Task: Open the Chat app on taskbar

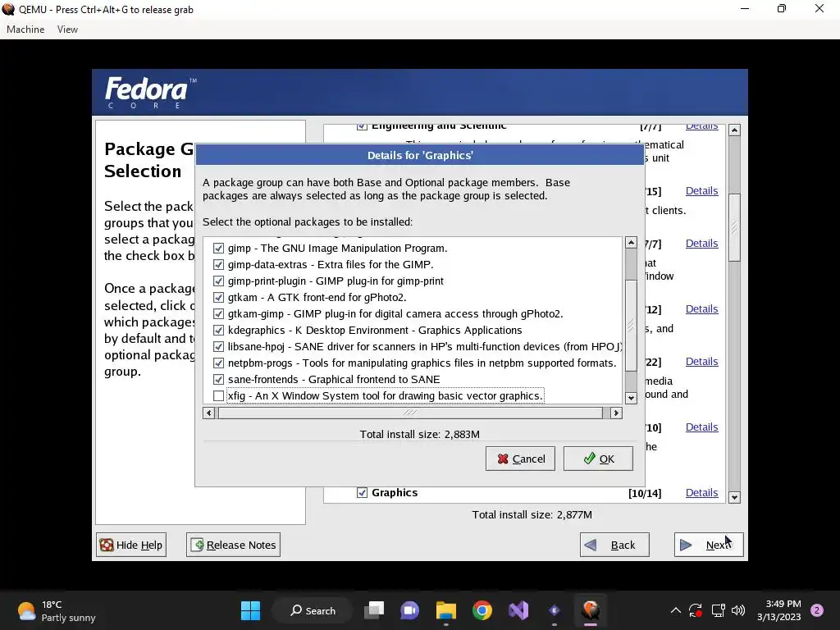Action: [410, 610]
